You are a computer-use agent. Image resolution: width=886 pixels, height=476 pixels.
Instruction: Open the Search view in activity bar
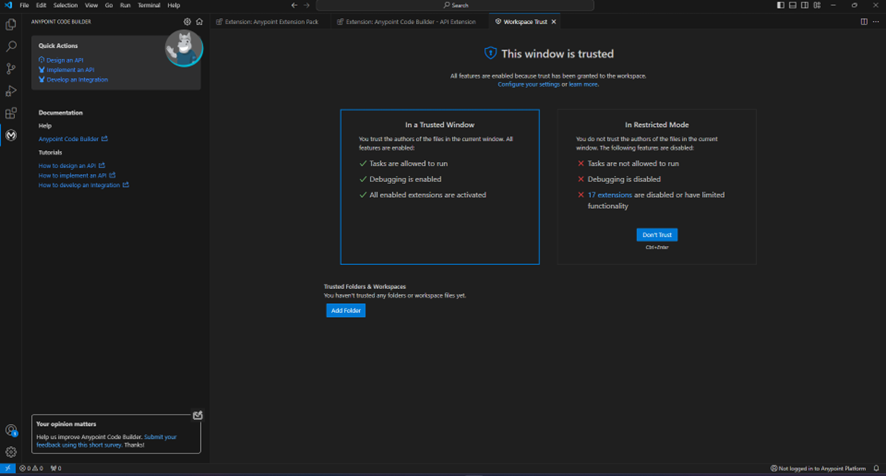[11, 46]
